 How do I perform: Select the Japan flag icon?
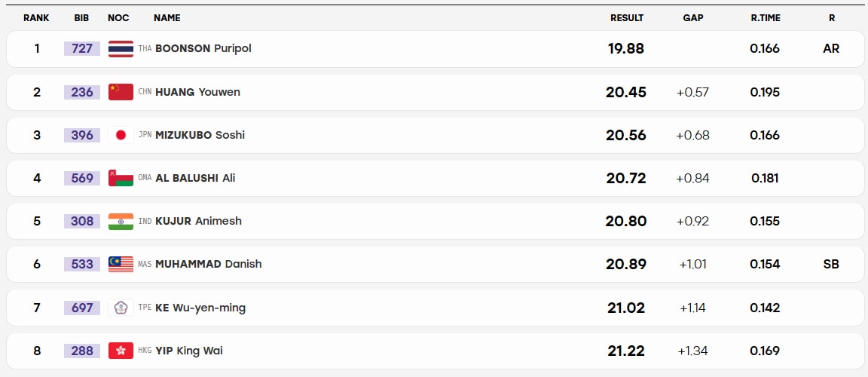[121, 135]
